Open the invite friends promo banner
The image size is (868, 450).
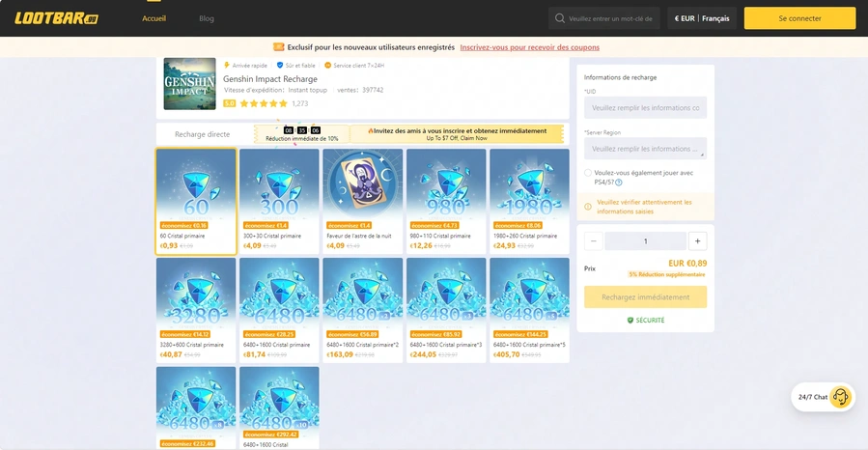(x=457, y=134)
